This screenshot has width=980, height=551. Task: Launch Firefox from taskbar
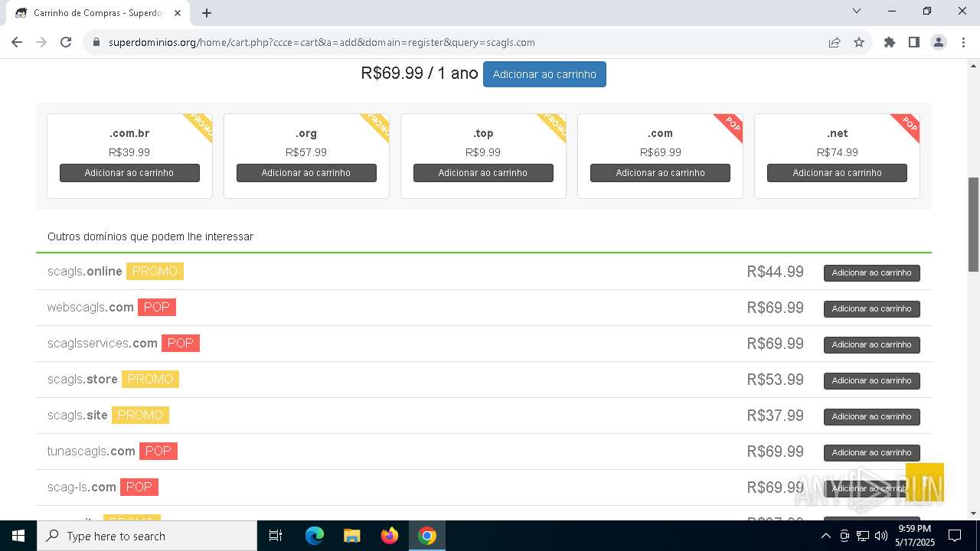pos(390,536)
